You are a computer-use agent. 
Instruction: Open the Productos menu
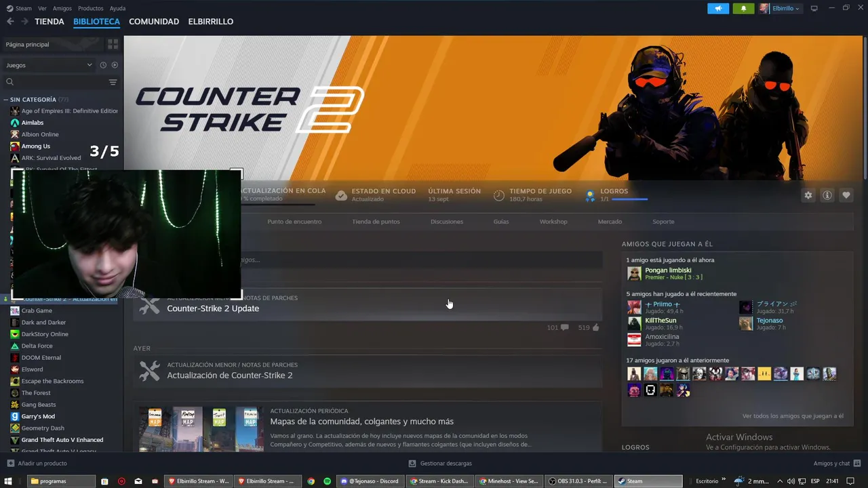point(91,8)
